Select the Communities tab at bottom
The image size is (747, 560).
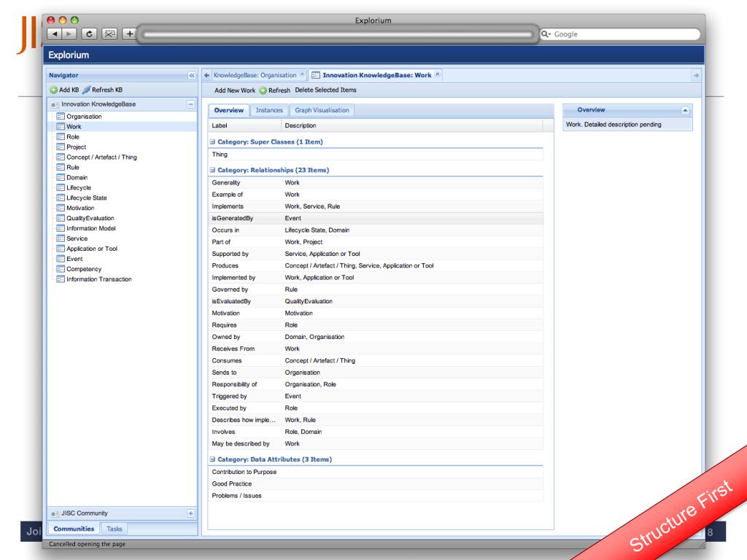click(74, 529)
